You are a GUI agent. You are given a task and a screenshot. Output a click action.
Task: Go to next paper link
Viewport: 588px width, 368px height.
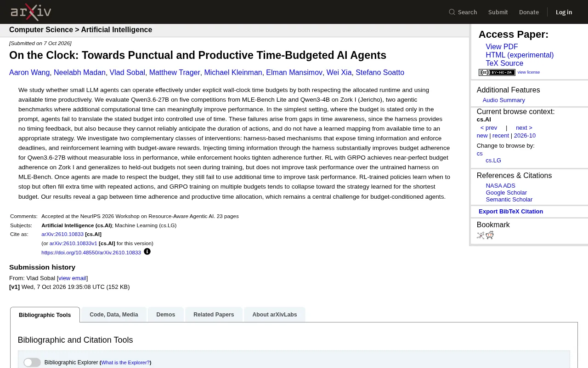coord(524,128)
